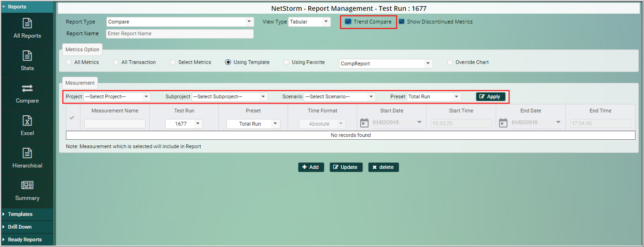
Task: Click the Start Time column header
Action: pos(461,111)
